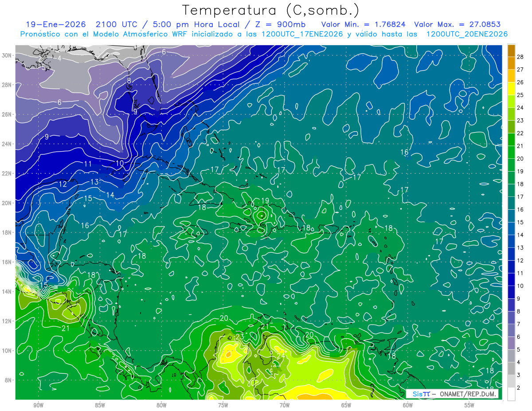Pick the green legend swatch between 20 and 21

coord(511,152)
